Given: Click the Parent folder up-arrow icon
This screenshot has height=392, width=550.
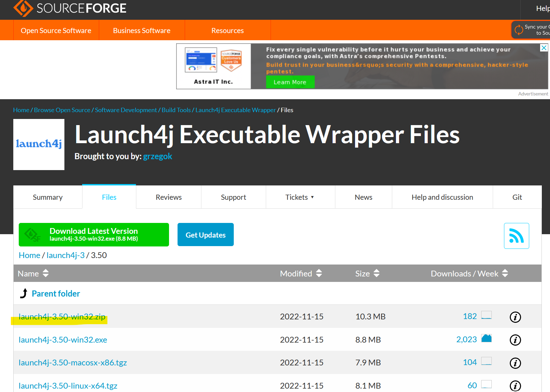Looking at the screenshot, I should tap(24, 293).
